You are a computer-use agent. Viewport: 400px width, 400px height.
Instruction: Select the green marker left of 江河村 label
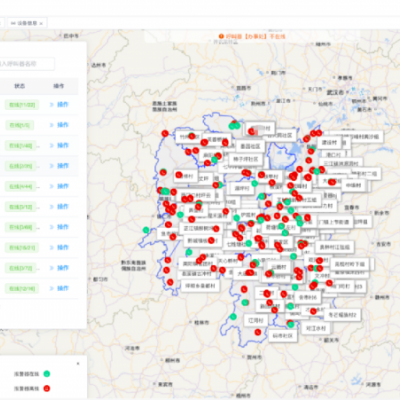pos(233,317)
